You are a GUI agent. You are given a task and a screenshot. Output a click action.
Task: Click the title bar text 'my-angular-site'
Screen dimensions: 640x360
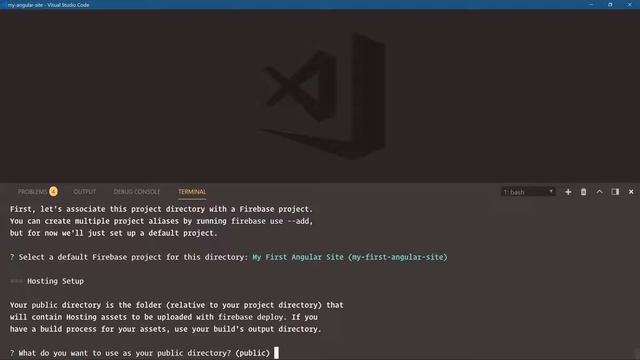pos(25,5)
